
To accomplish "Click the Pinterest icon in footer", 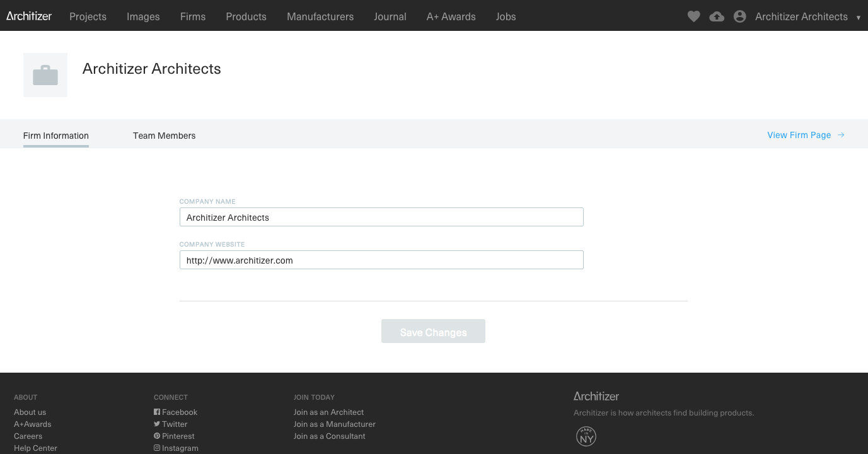I will [x=157, y=436].
